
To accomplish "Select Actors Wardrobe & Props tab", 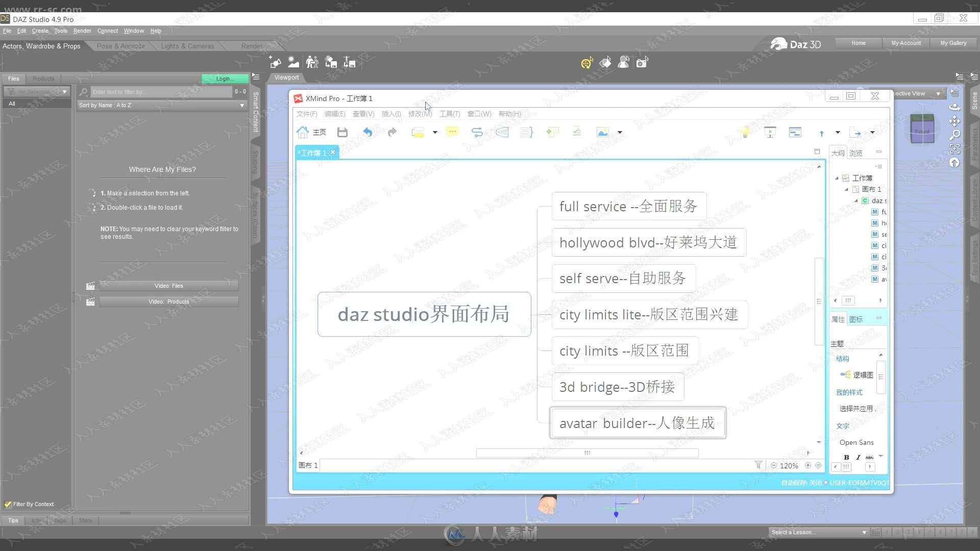I will pyautogui.click(x=41, y=45).
